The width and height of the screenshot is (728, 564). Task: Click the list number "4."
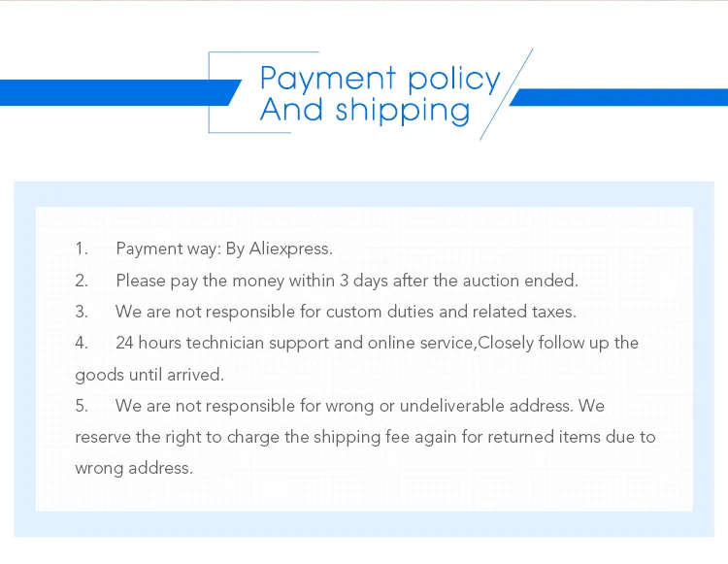pos(82,343)
